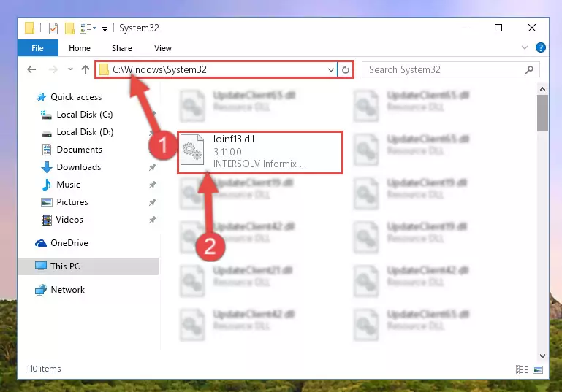562x392 pixels.
Task: Expand the ribbon with the chevron
Action: [x=525, y=47]
